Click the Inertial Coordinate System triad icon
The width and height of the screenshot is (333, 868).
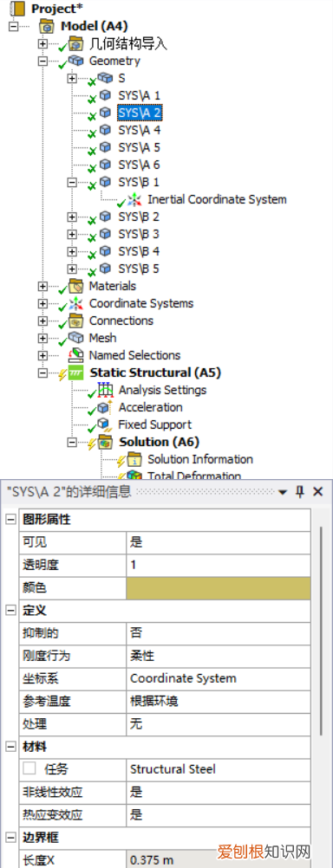tap(134, 199)
